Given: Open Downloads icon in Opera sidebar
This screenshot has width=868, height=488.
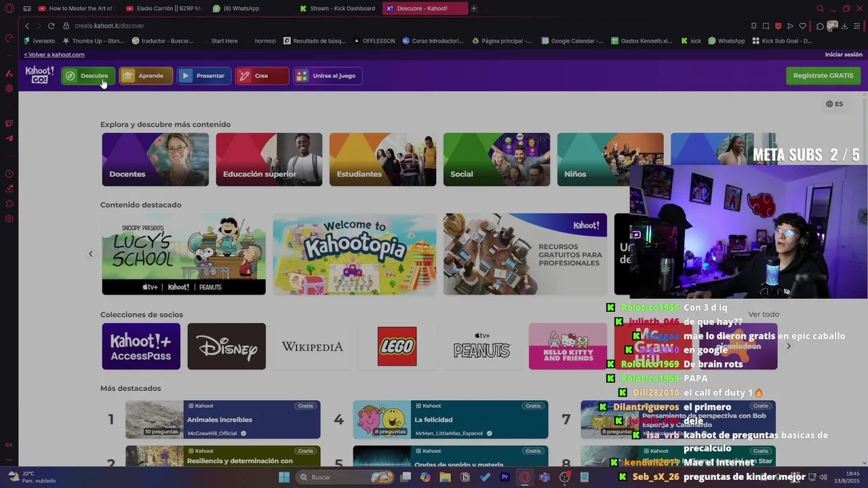Looking at the screenshot, I should coord(9,188).
